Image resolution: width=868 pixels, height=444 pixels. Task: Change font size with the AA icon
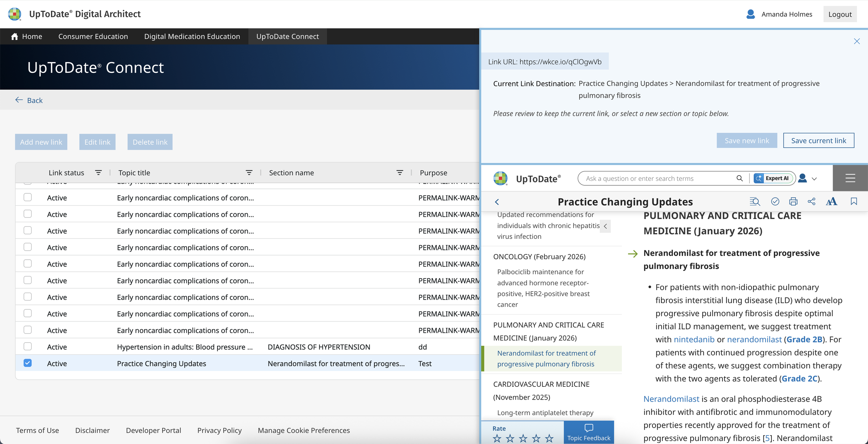831,201
